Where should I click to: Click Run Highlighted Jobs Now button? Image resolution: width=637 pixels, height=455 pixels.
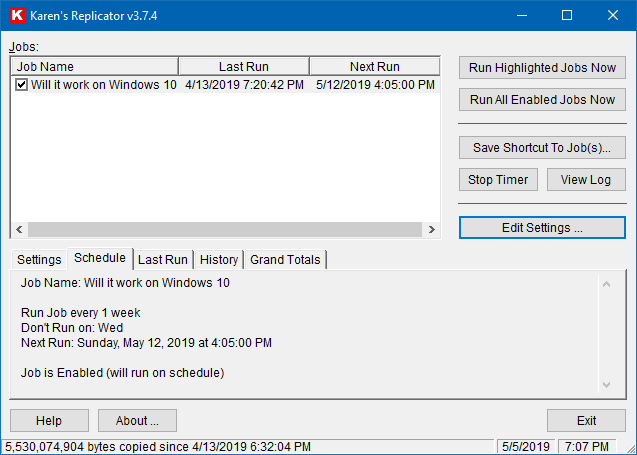[x=542, y=68]
